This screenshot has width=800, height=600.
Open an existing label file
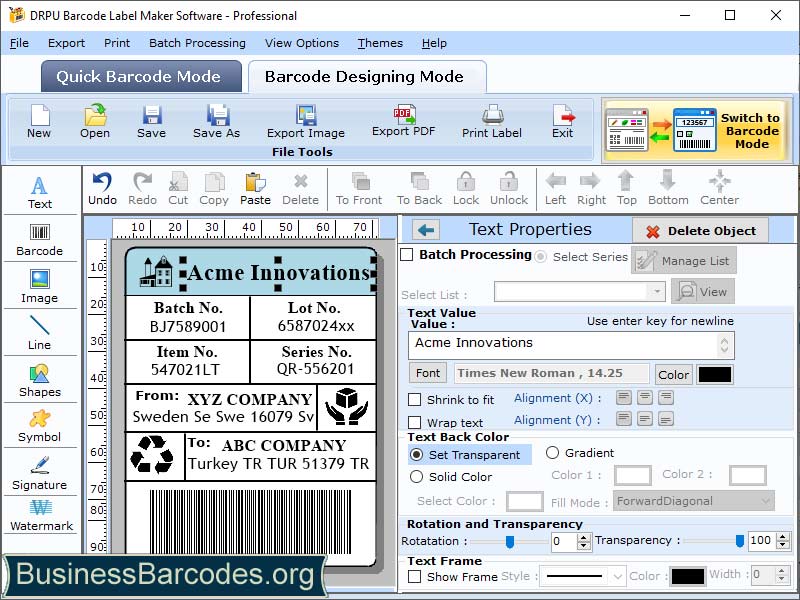[x=95, y=121]
